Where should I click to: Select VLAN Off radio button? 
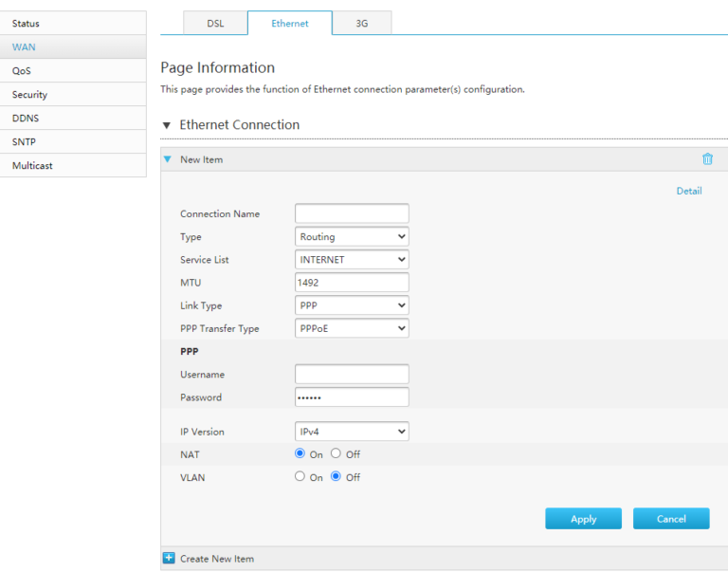coord(336,477)
